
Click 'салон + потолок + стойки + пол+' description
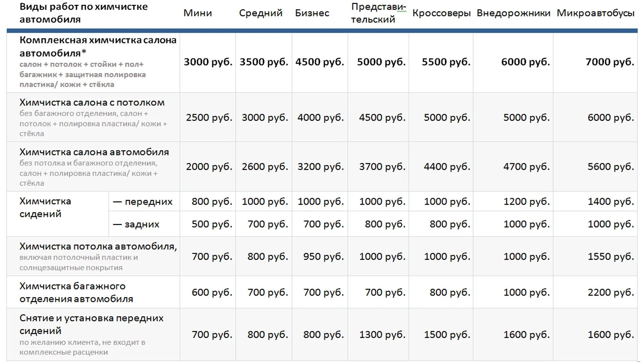[x=82, y=64]
